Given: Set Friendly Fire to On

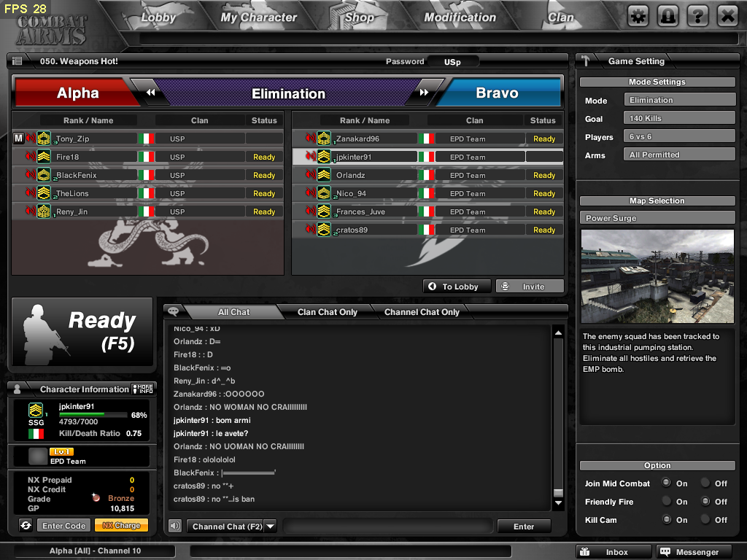Looking at the screenshot, I should (x=667, y=502).
